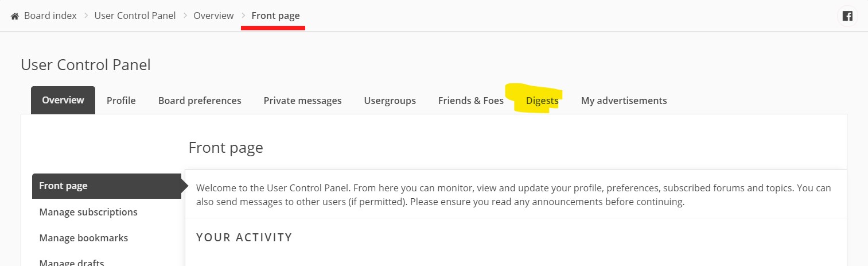Switch to the Board preferences tab
868x266 pixels.
pyautogui.click(x=200, y=101)
